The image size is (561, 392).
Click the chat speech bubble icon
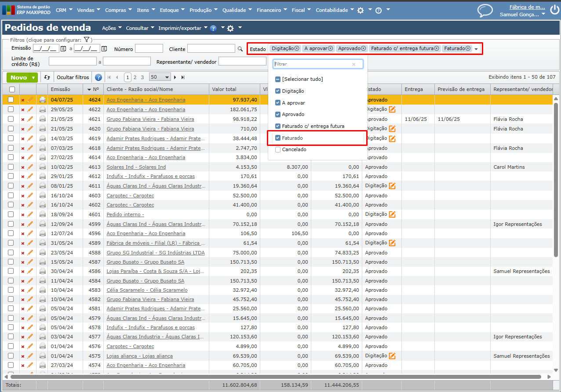click(485, 10)
